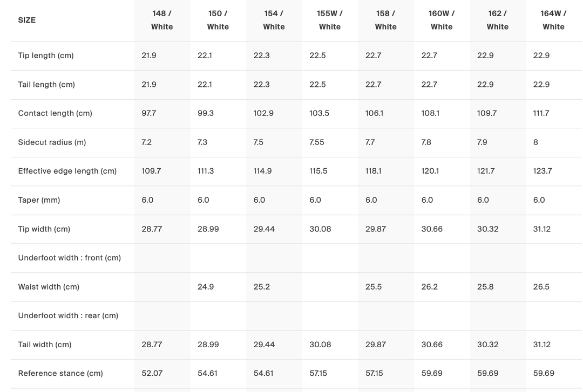The width and height of the screenshot is (583, 392).
Task: Click the Tip length (cm) row label
Action: point(46,56)
